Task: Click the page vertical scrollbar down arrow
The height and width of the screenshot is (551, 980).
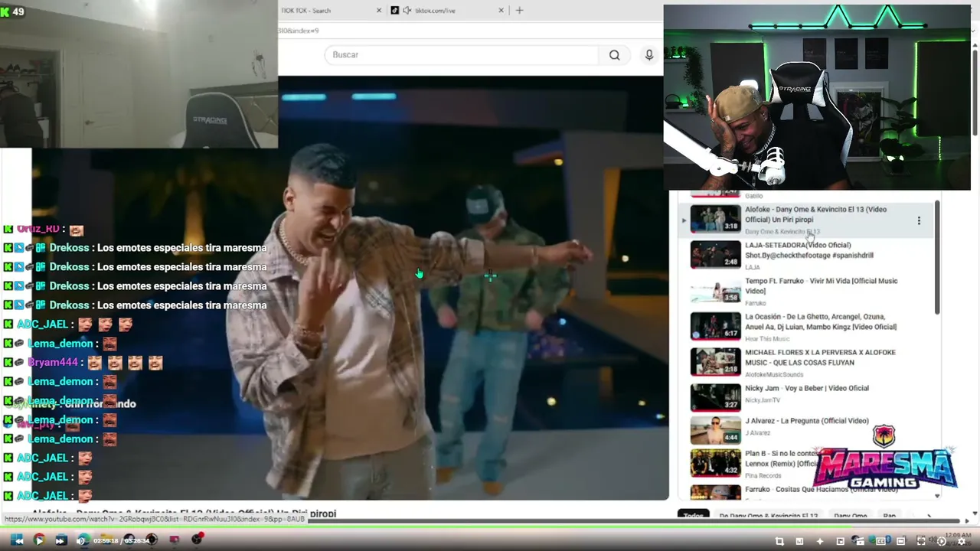Action: coord(975,514)
